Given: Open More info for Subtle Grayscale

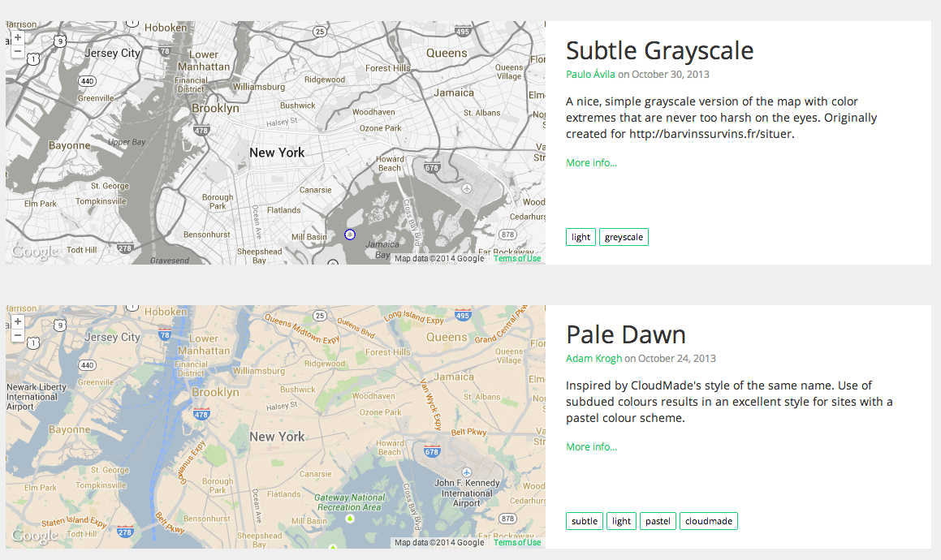Looking at the screenshot, I should coord(590,162).
